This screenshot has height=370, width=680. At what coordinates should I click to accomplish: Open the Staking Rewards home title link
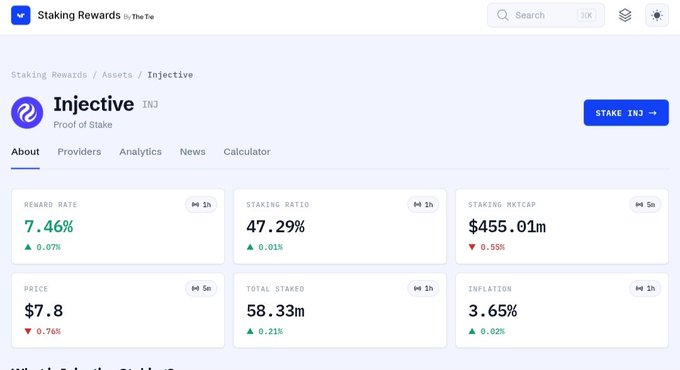(79, 15)
